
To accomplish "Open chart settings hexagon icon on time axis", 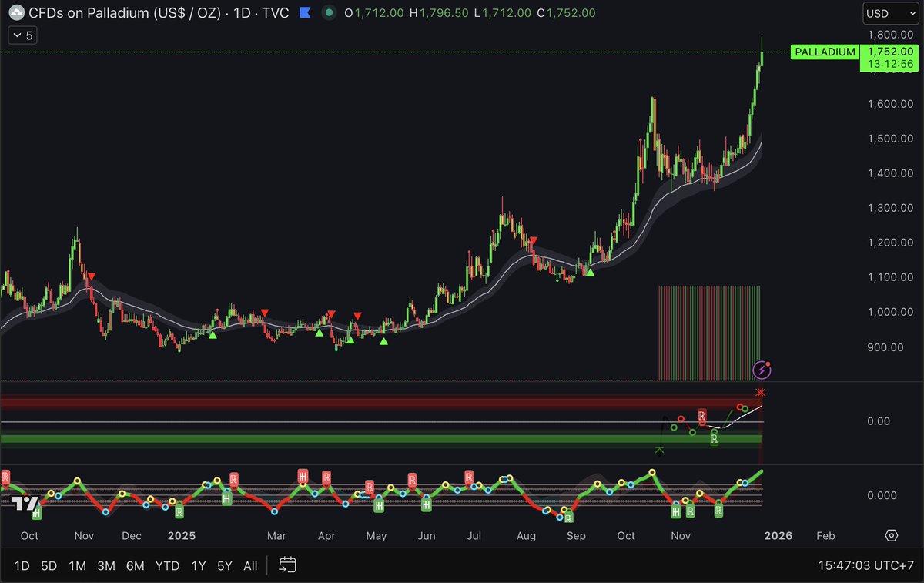I will click(x=892, y=535).
